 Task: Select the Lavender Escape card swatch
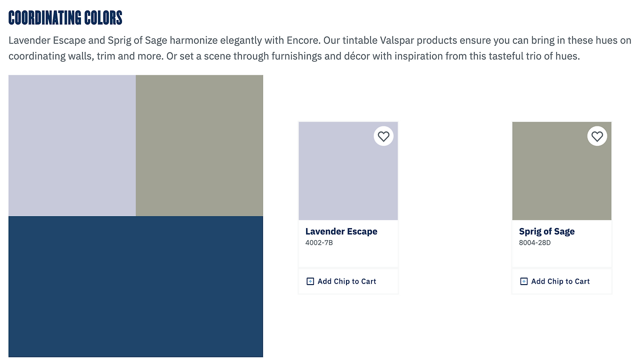(x=348, y=171)
